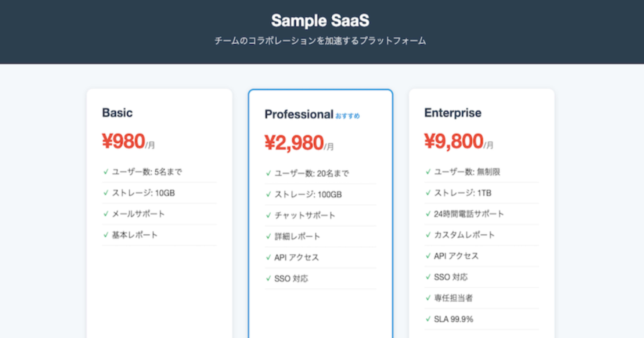Select the おすすめ badge on Professional plan
644x338 pixels.
click(348, 116)
